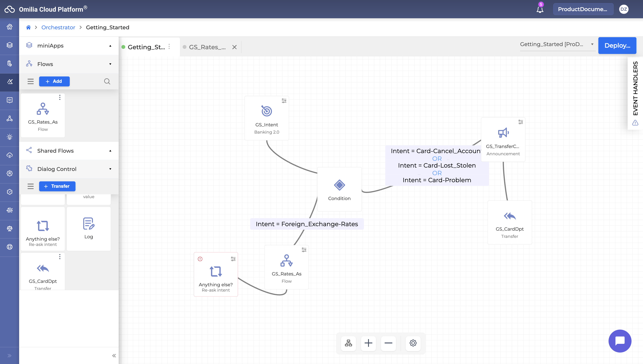Open the canvas settings gear icon
This screenshot has height=364, width=643.
coord(413,343)
